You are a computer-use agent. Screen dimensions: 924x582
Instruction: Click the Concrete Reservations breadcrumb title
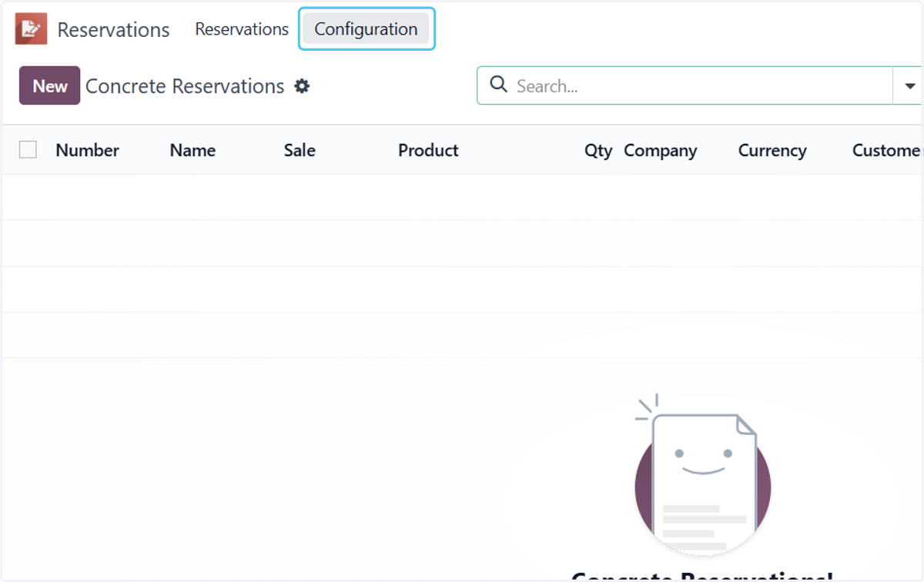pyautogui.click(x=185, y=86)
